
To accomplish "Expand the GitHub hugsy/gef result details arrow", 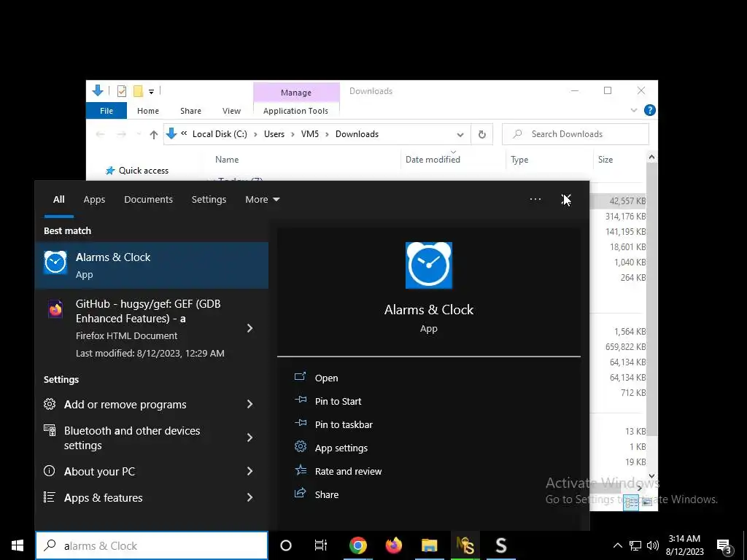I will coord(250,328).
